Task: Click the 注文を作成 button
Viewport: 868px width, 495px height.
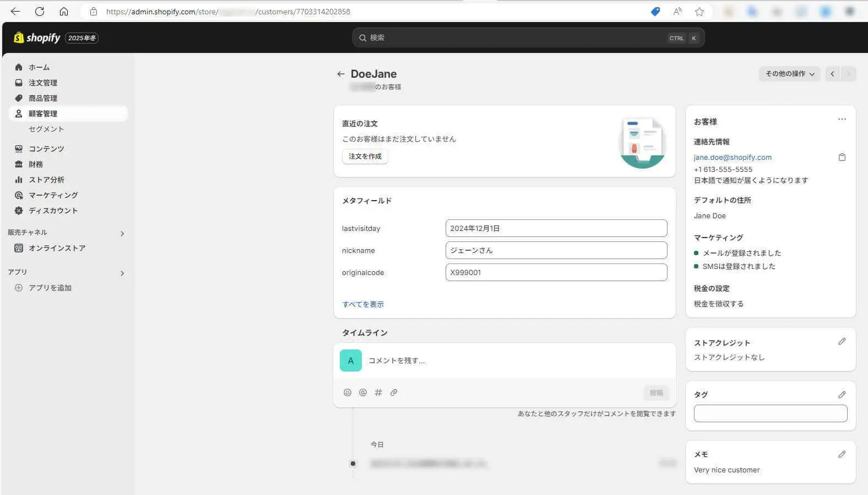Action: [365, 157]
